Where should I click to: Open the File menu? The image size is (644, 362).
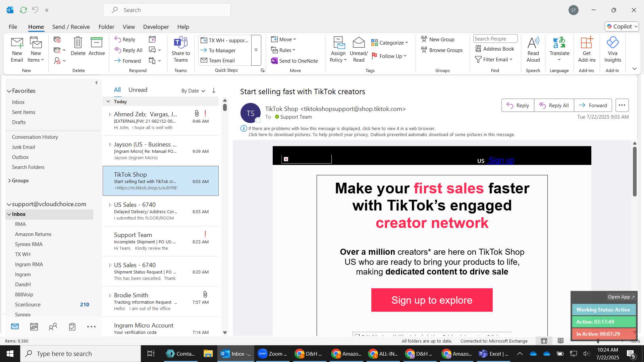(x=13, y=27)
